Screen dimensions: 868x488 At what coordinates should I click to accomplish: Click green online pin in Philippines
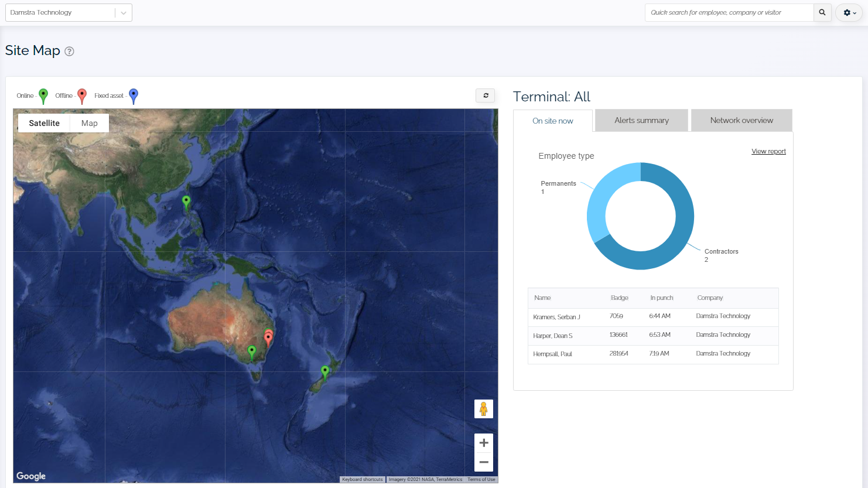[186, 202]
